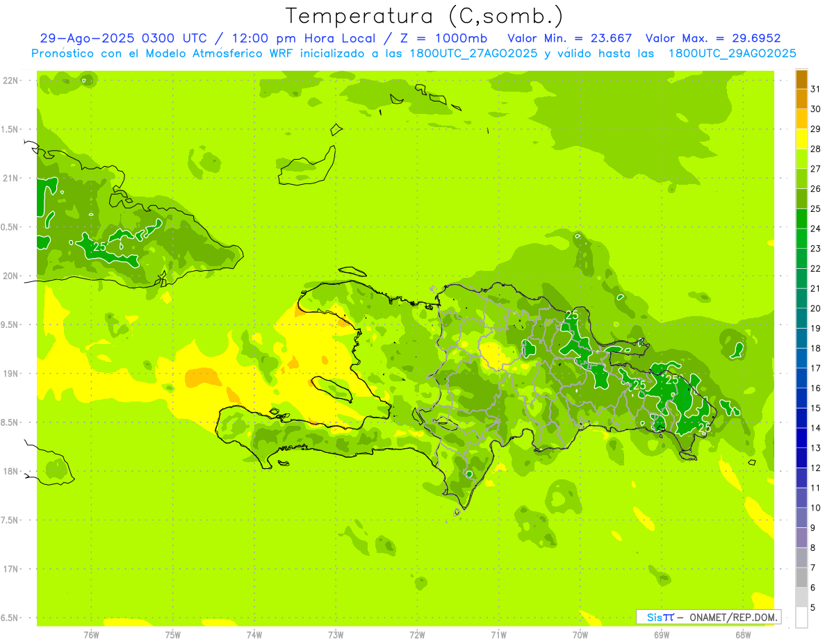The height and width of the screenshot is (644, 834).
Task: Click the 75W longitude label
Action: click(173, 634)
